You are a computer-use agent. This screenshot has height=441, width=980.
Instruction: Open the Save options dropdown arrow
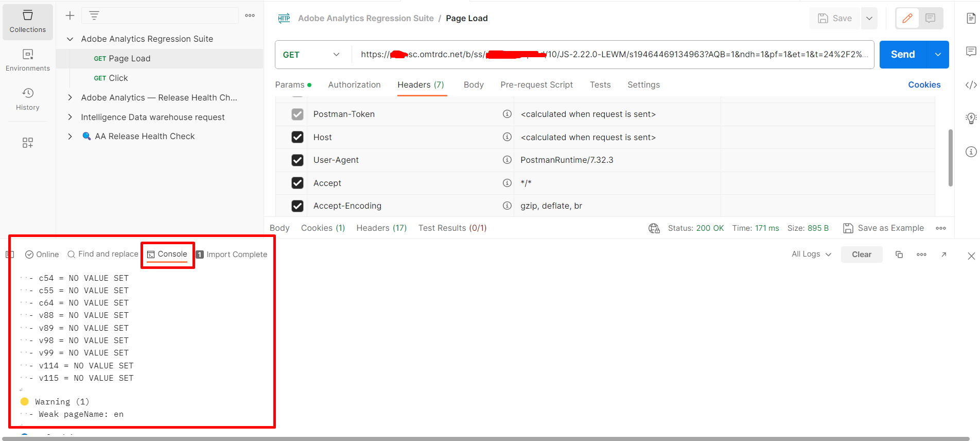869,19
